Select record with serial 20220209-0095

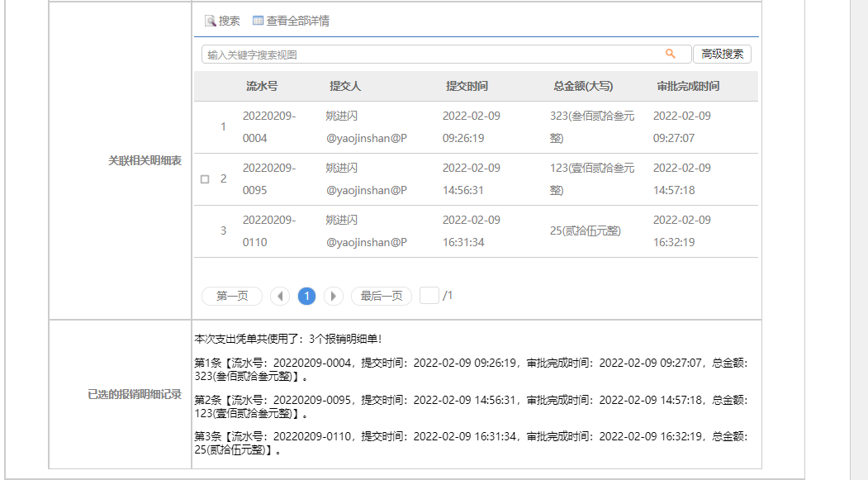tap(268, 179)
